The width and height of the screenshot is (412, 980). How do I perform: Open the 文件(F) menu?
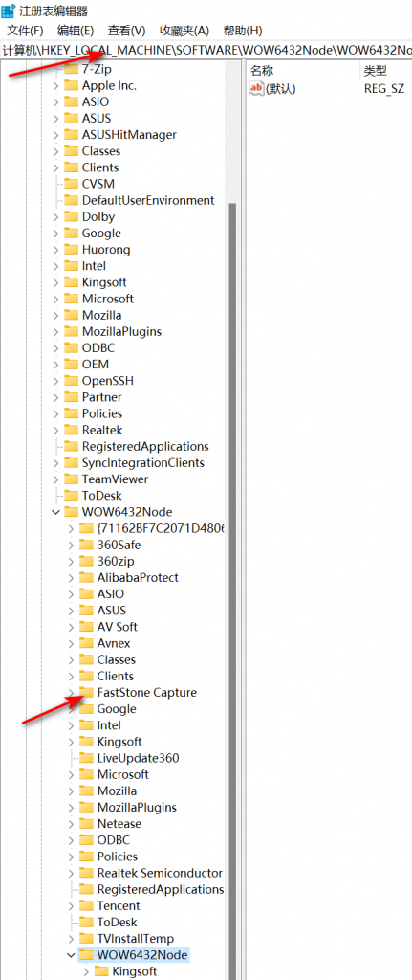coord(25,31)
